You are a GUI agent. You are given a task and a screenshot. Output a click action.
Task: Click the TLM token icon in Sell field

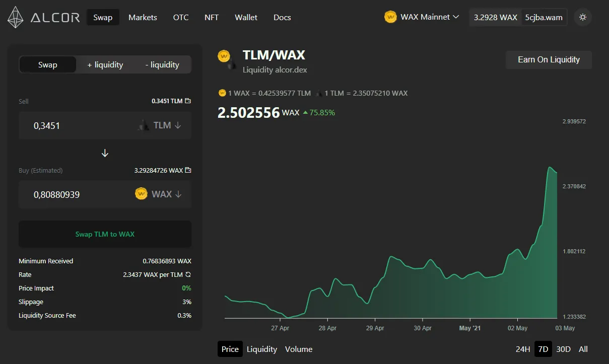click(x=144, y=125)
